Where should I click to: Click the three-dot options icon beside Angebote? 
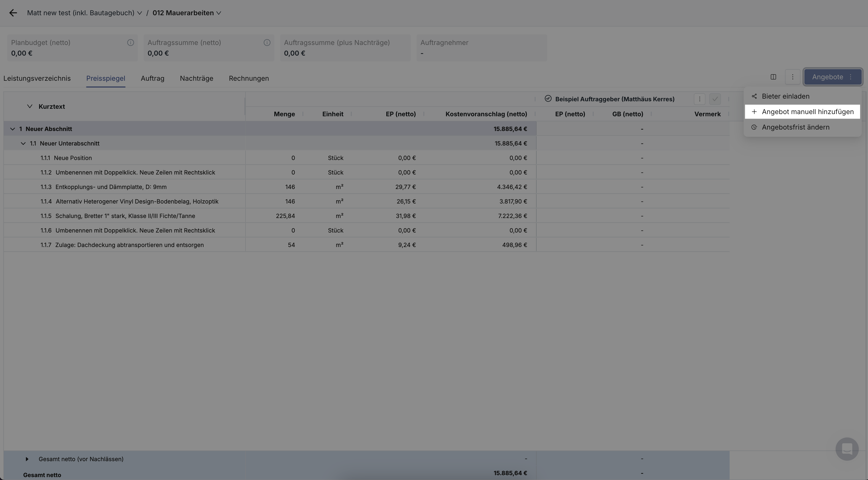tap(793, 77)
